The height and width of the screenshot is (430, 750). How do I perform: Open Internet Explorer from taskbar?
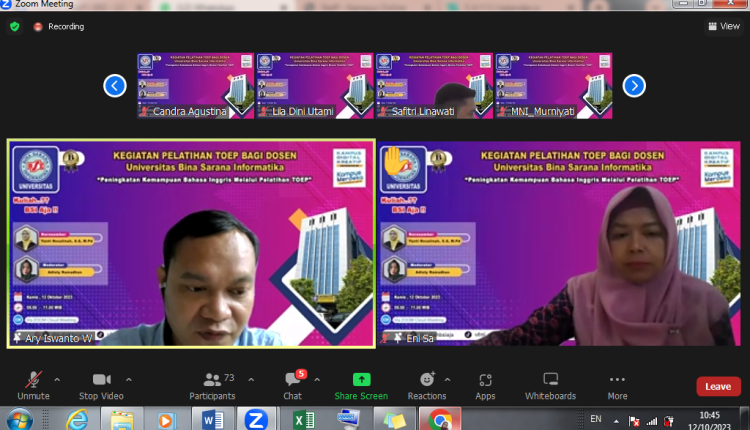[x=77, y=420]
